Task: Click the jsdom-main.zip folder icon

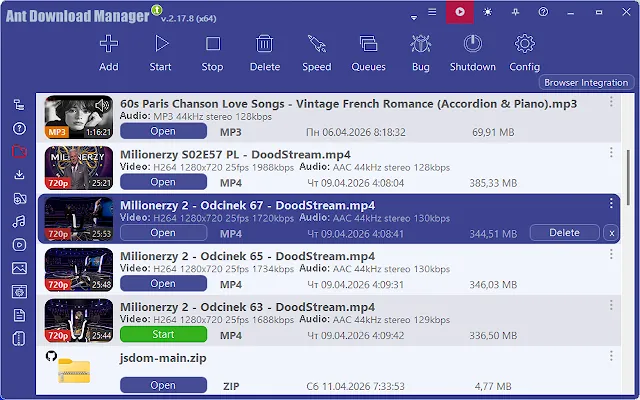Action: point(74,371)
